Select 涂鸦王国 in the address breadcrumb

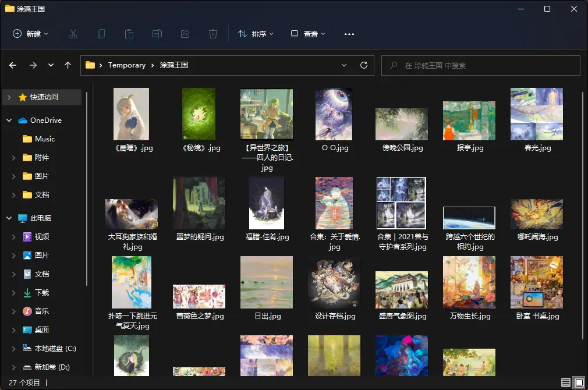[x=174, y=65]
